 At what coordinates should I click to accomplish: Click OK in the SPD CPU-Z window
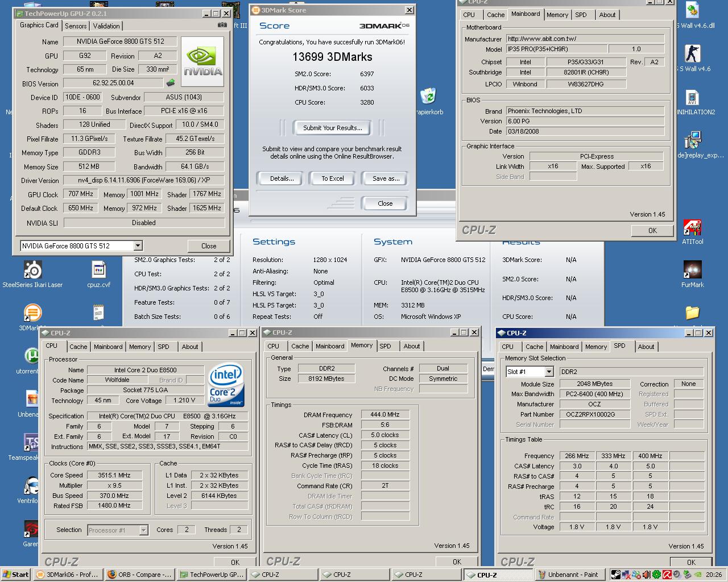click(x=691, y=562)
